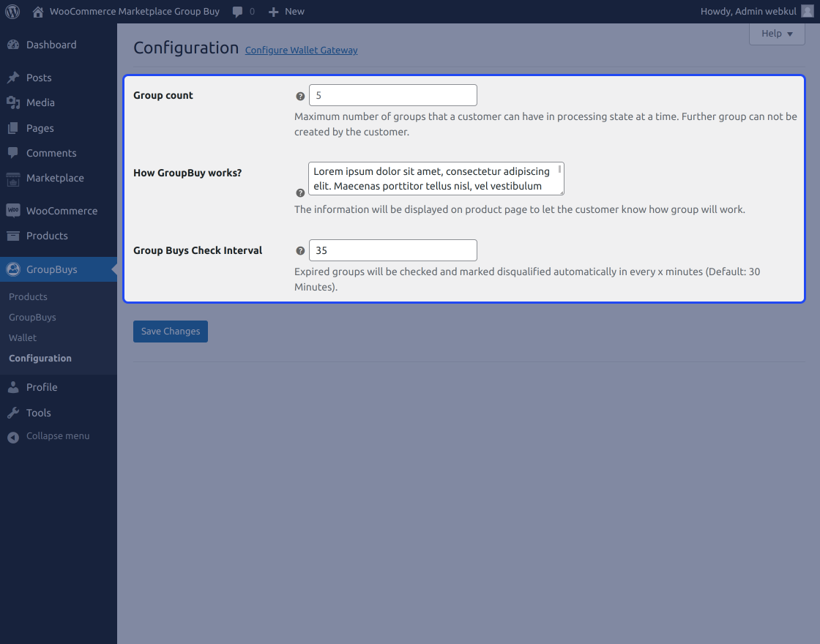
Task: Click the Group Buys Check Interval label
Action: pos(198,250)
